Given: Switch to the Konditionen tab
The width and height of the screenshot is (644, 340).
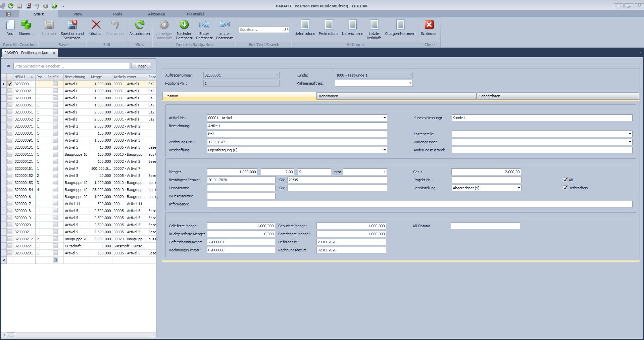Looking at the screenshot, I should click(396, 96).
